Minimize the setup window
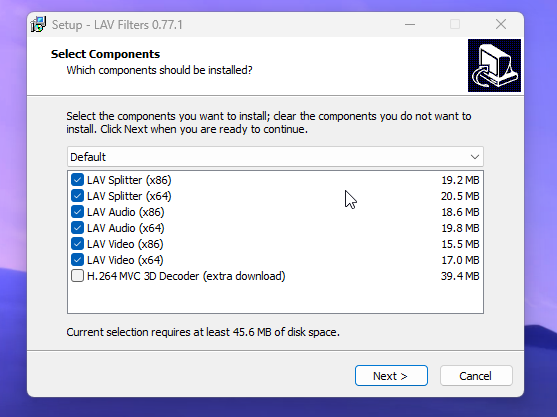This screenshot has height=417, width=557. (410, 25)
